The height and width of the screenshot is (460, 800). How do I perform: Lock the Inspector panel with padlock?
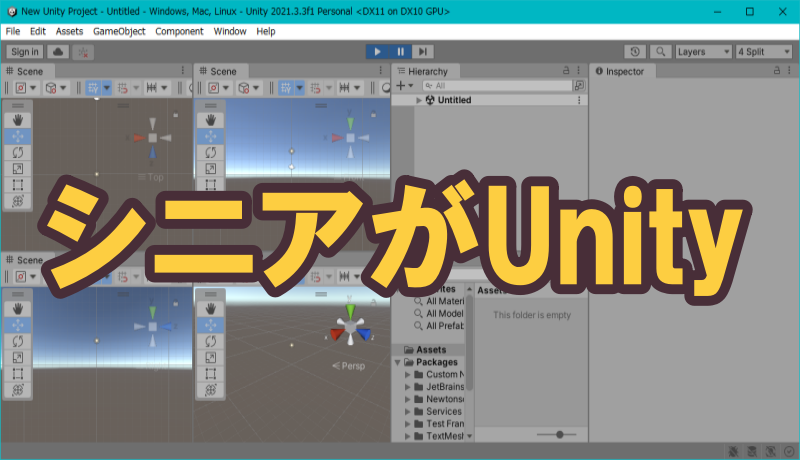pos(777,70)
